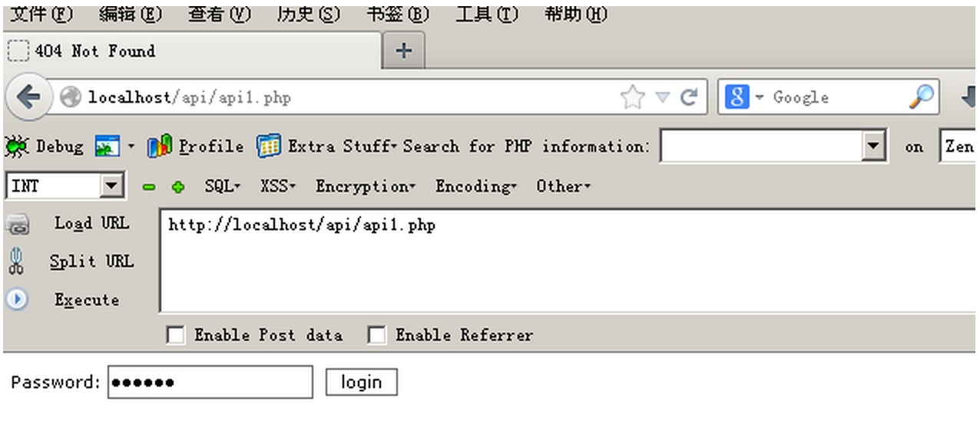Reload the page with refresh icon
Screen dimensions: 980x425
689,97
